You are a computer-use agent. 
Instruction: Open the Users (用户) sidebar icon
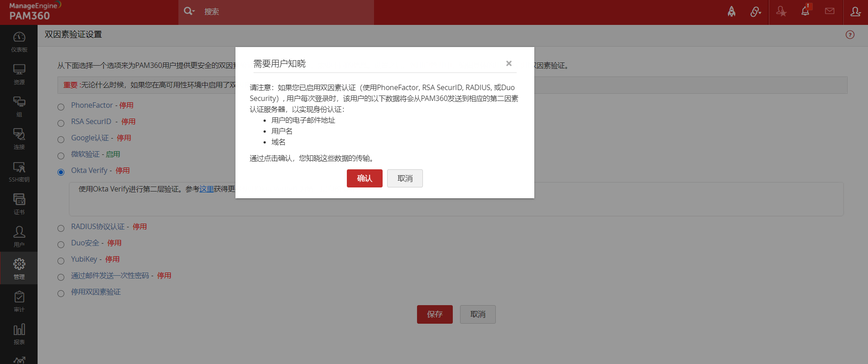click(x=19, y=237)
